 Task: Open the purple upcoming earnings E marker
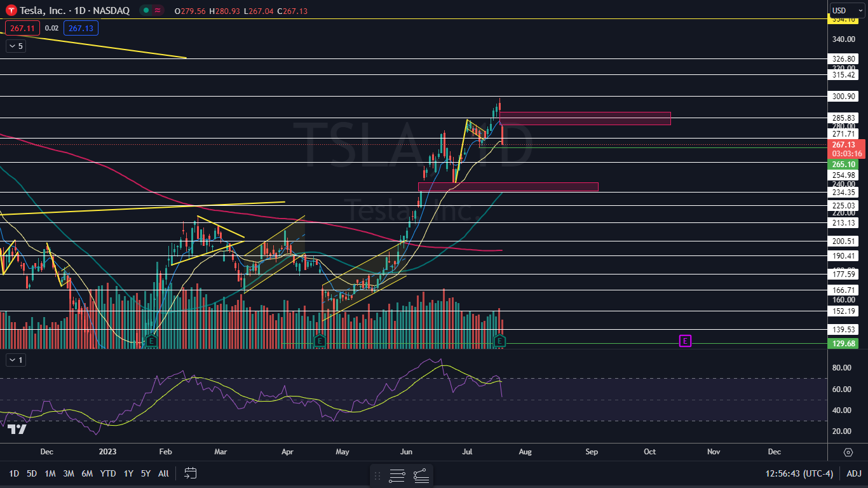[x=685, y=341]
